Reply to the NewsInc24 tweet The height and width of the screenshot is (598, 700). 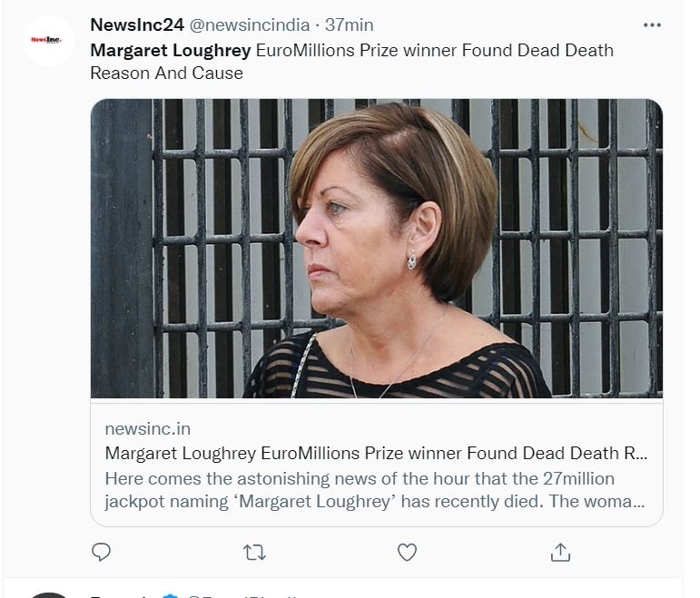(x=102, y=552)
